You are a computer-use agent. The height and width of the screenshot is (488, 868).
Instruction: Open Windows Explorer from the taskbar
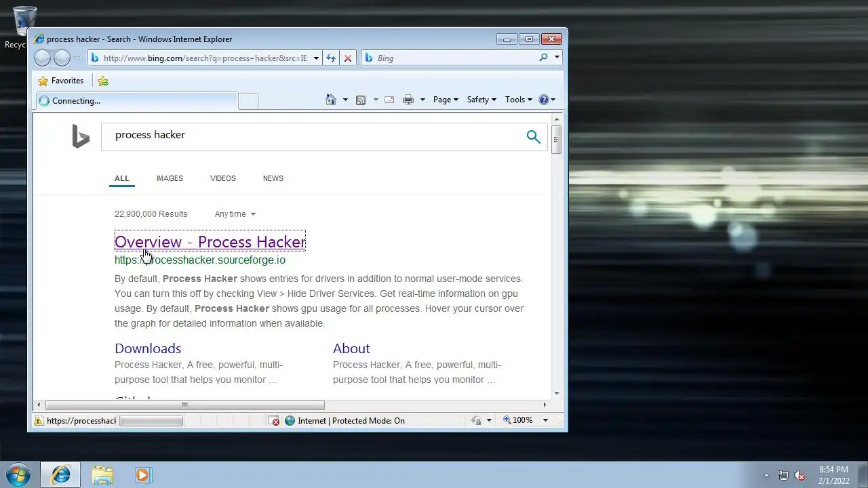(102, 475)
